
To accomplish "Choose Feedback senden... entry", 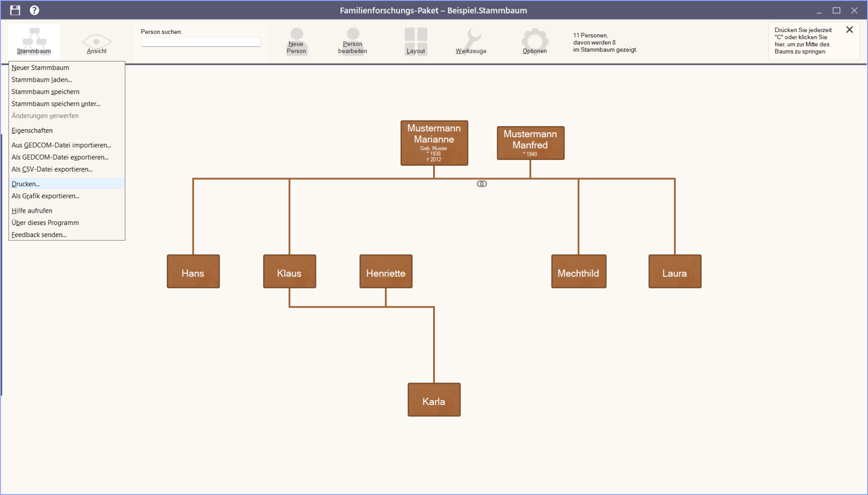I will click(66, 235).
